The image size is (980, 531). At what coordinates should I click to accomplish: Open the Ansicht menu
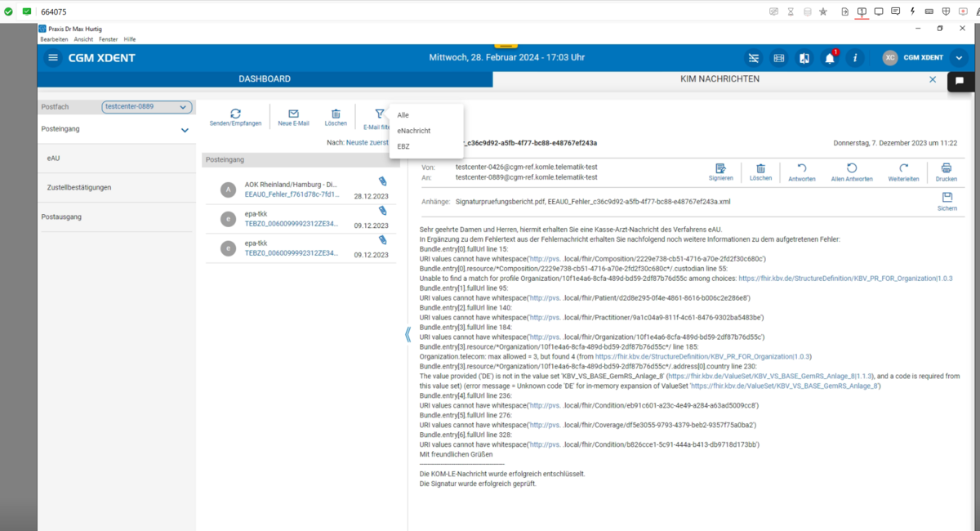pos(83,39)
